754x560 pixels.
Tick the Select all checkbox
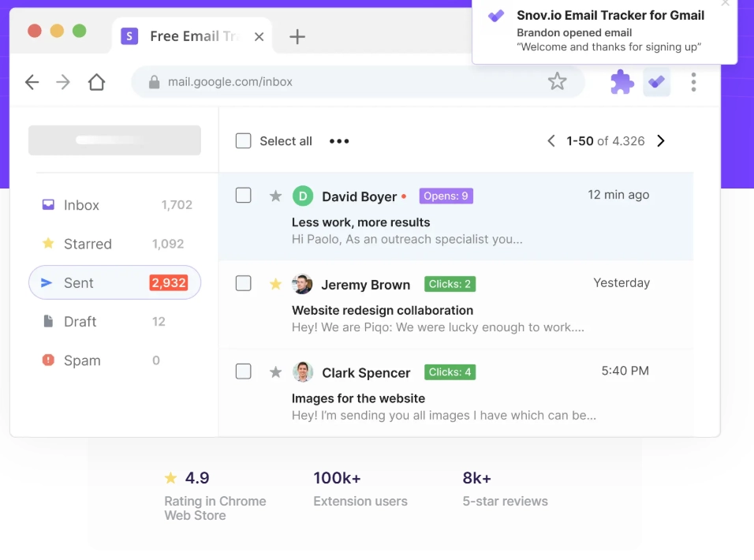coord(244,141)
